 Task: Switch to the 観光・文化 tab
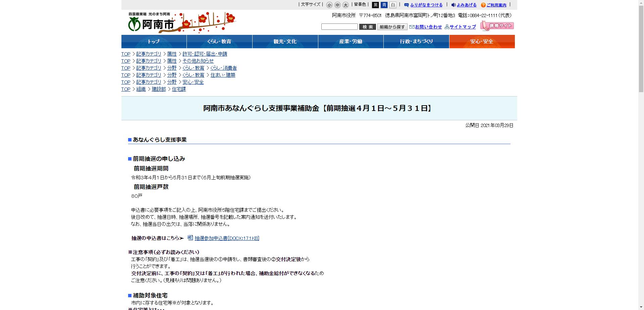(x=285, y=42)
